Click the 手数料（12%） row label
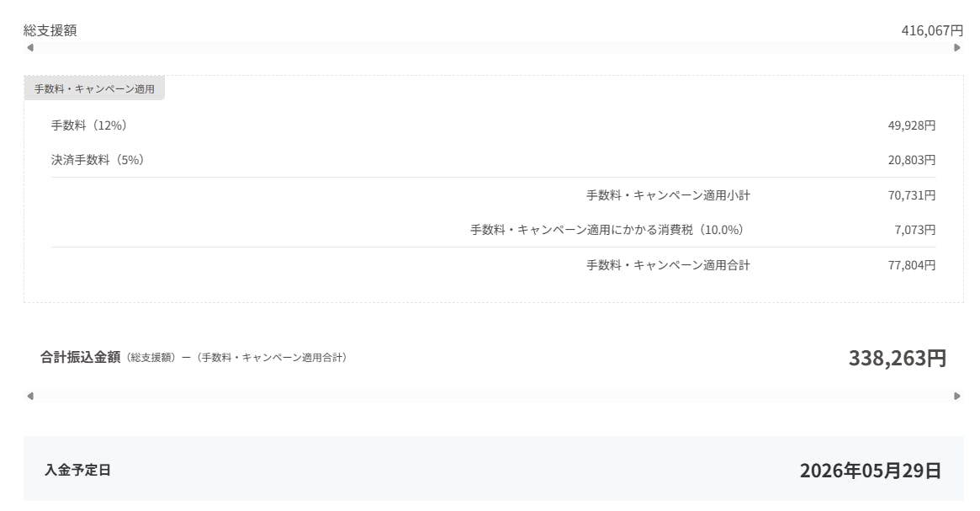The image size is (980, 511). [89, 125]
